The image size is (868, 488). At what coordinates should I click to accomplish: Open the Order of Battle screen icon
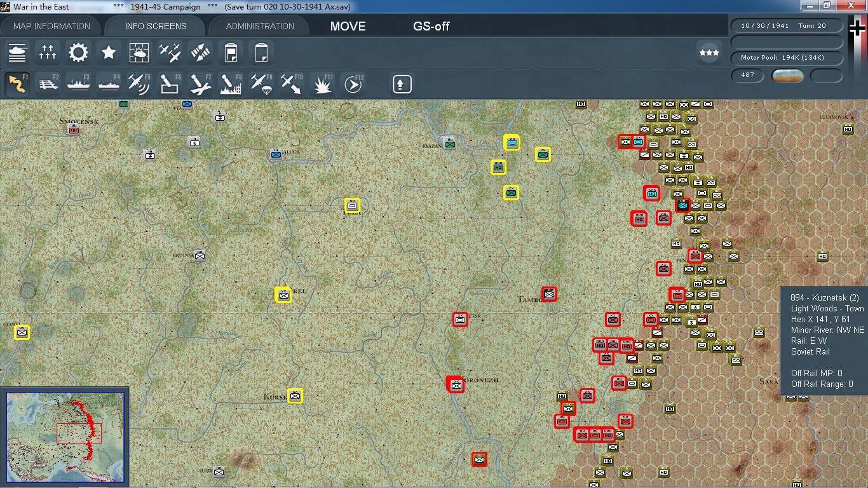pyautogui.click(x=17, y=53)
